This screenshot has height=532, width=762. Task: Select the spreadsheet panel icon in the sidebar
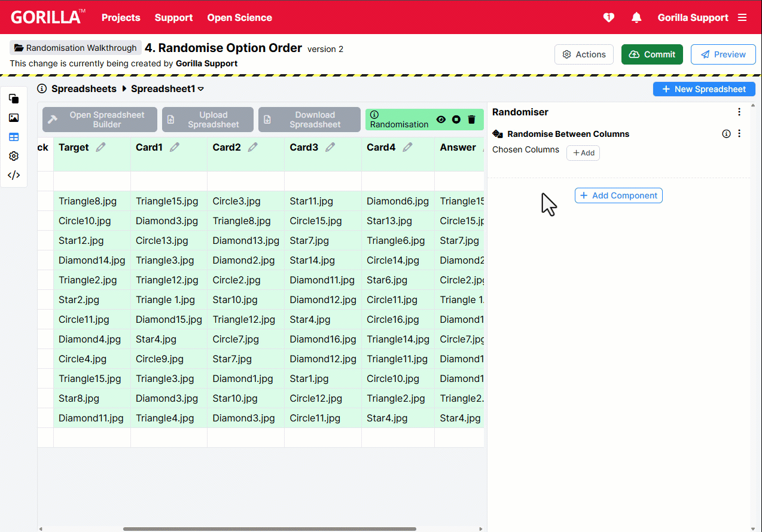pos(13,137)
